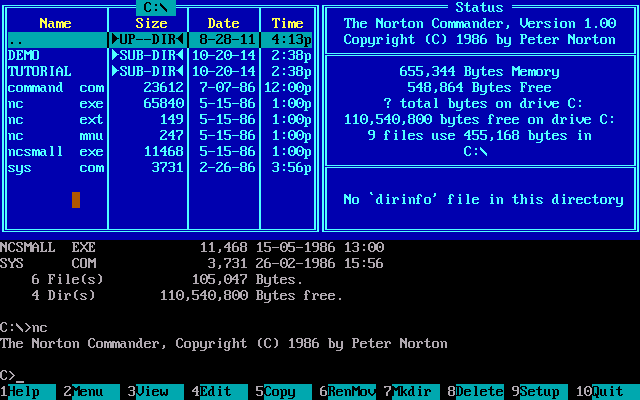This screenshot has height=400, width=640.
Task: Click '9 files use 455,168 bytes in' line
Action: pyautogui.click(x=480, y=136)
